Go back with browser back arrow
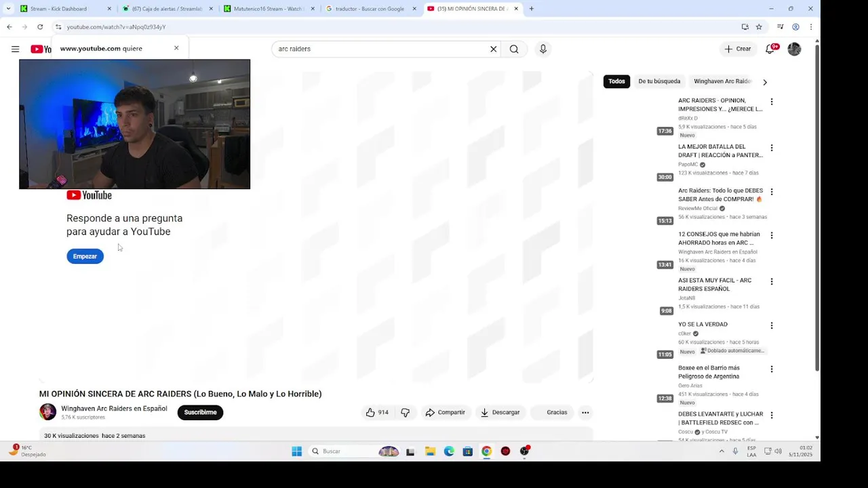Image resolution: width=868 pixels, height=488 pixels. coord(9,27)
